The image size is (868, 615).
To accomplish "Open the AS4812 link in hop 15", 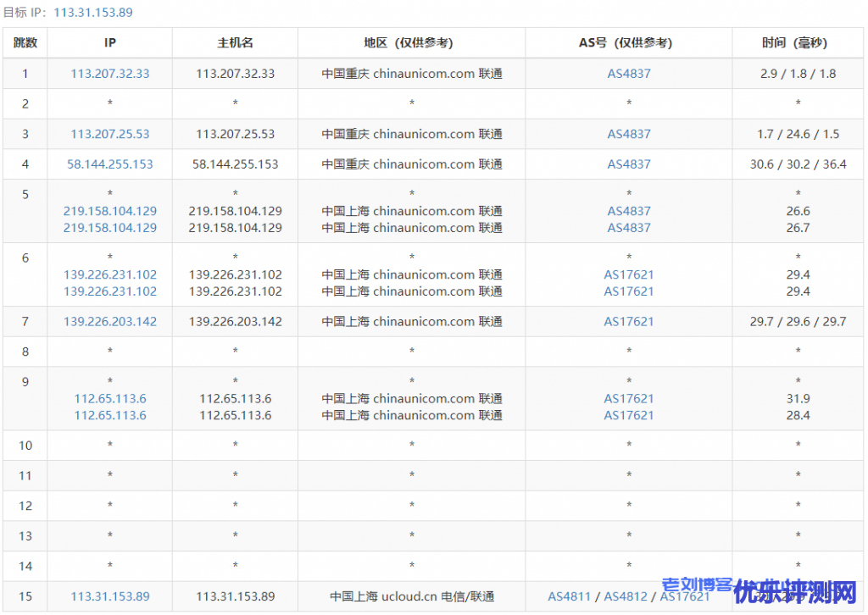I will click(x=626, y=596).
